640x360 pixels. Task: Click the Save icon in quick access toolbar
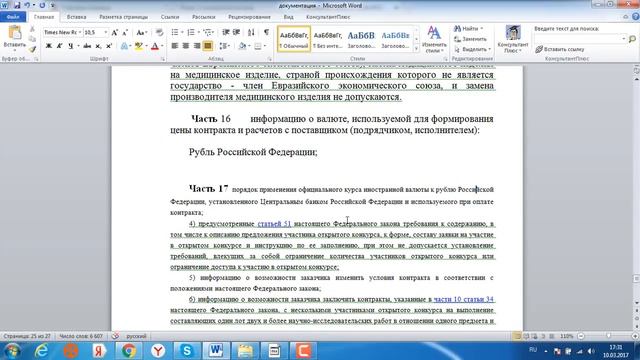[17, 5]
